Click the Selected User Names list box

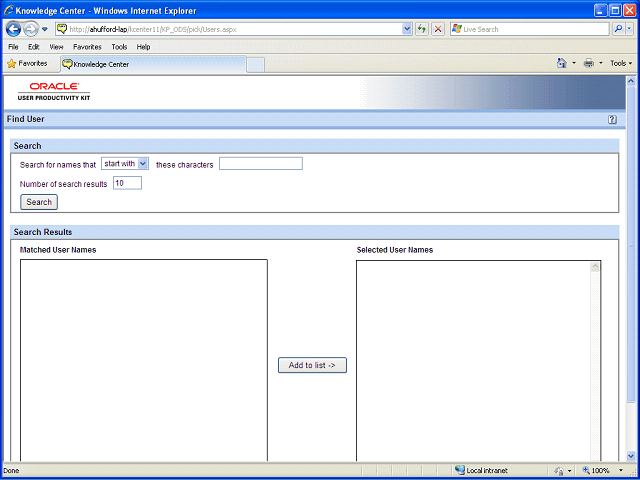[478, 361]
